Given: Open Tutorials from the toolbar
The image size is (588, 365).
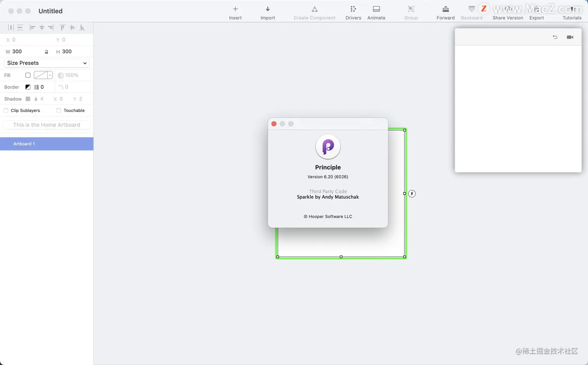Looking at the screenshot, I should (x=572, y=12).
